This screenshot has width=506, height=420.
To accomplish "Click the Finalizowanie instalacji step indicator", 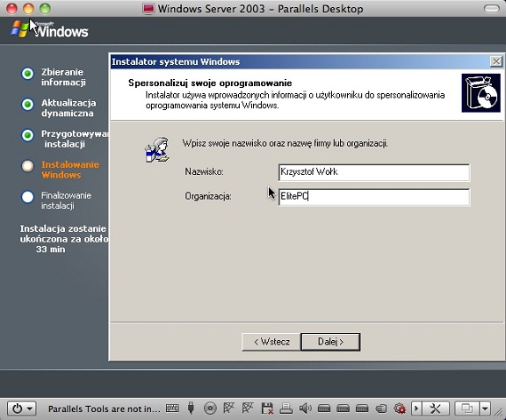I will [56, 200].
